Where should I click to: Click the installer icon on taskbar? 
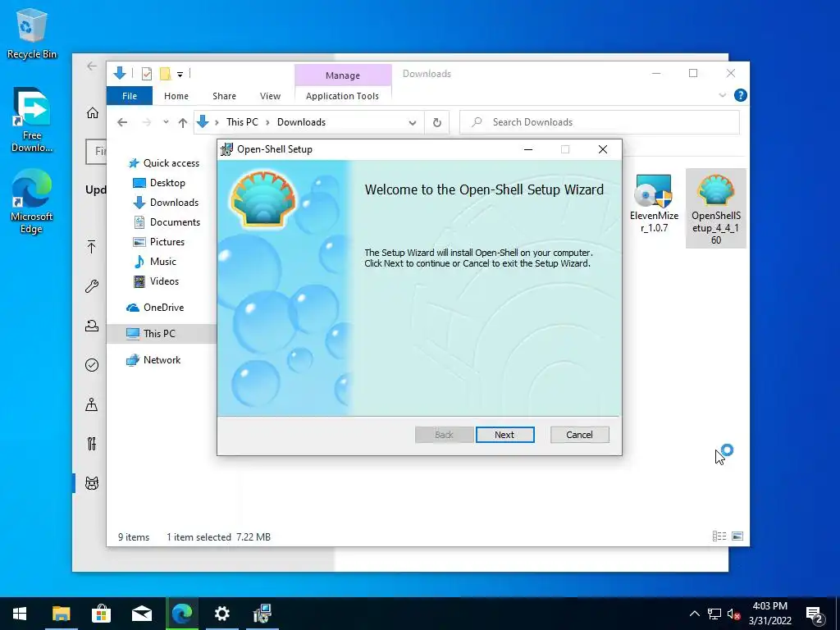click(262, 614)
